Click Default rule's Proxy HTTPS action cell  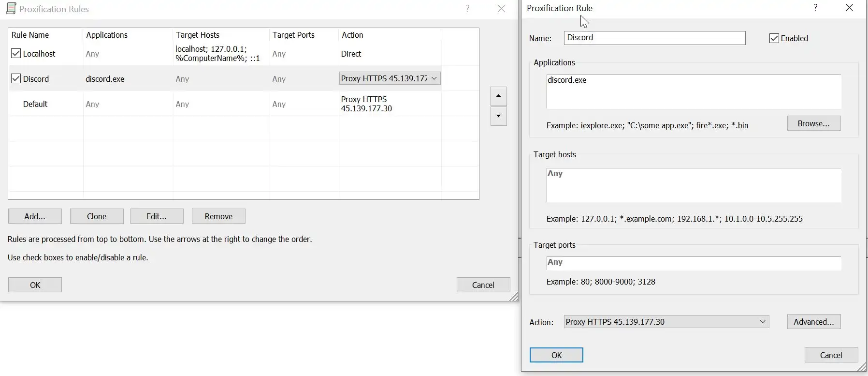[x=366, y=104]
